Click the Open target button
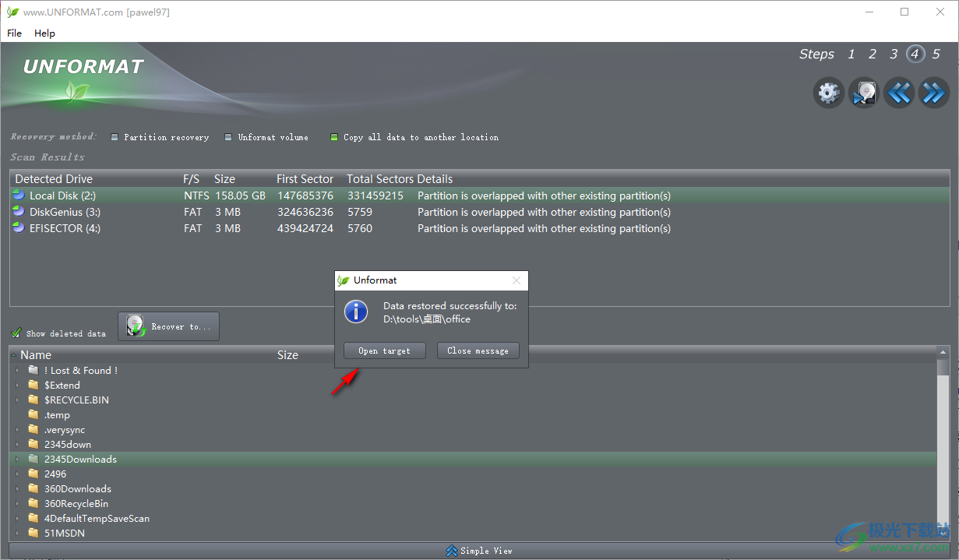The width and height of the screenshot is (959, 560). tap(384, 350)
